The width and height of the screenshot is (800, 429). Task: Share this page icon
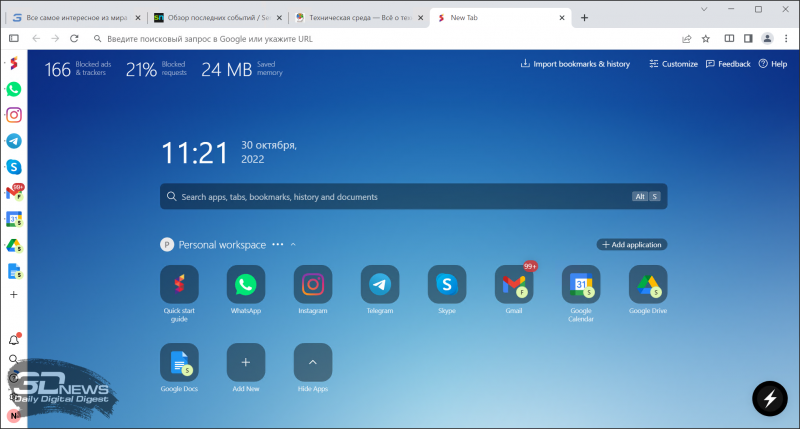click(x=687, y=39)
